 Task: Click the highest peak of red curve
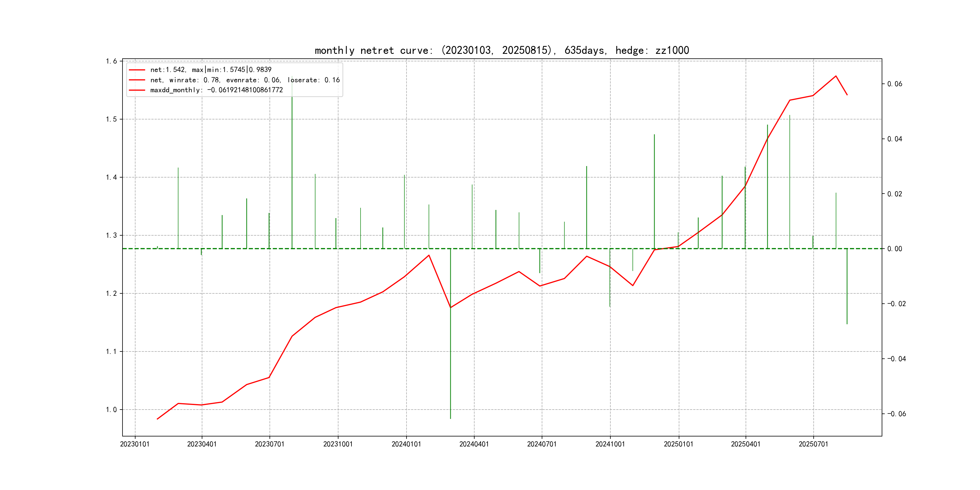click(835, 76)
